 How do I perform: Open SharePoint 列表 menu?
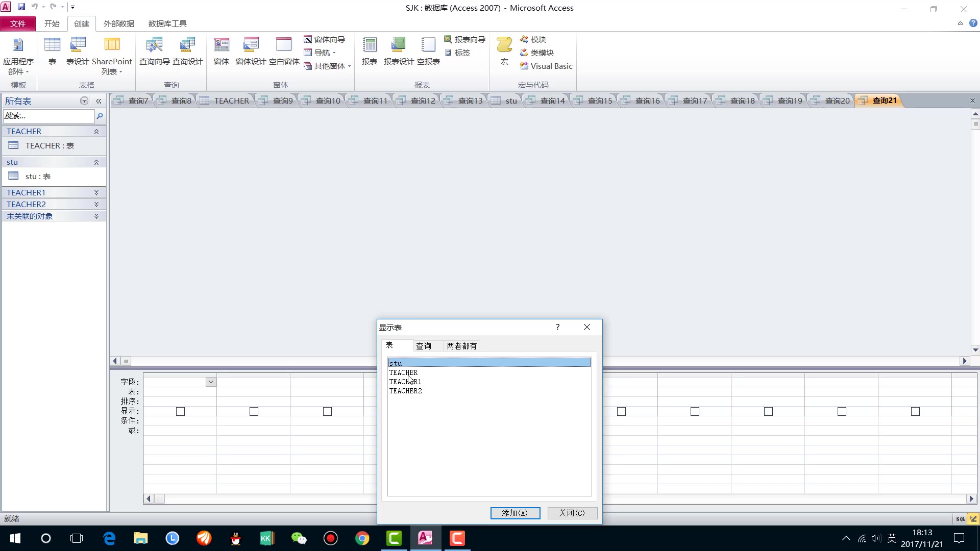(x=112, y=56)
